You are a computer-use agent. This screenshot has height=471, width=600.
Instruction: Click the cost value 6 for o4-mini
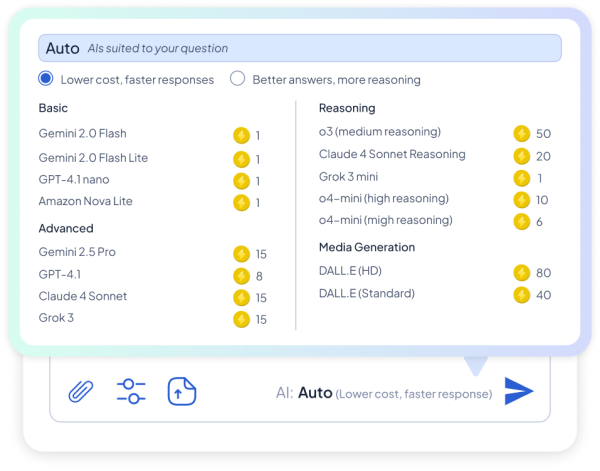539,222
